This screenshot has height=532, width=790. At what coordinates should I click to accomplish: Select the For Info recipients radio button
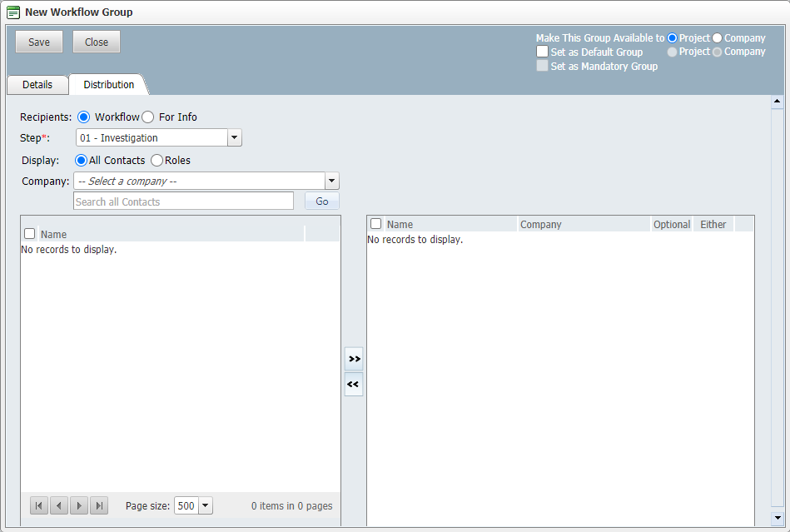pyautogui.click(x=147, y=117)
